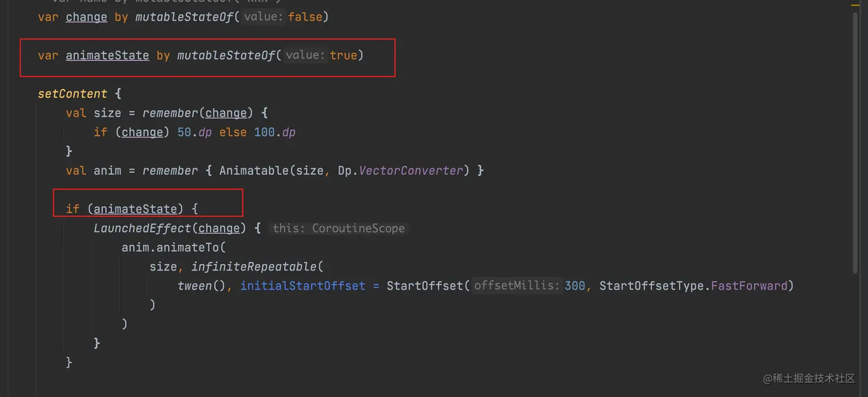Screen dimensions: 868x397
Task: Place cursor on setContent call
Action: click(72, 94)
